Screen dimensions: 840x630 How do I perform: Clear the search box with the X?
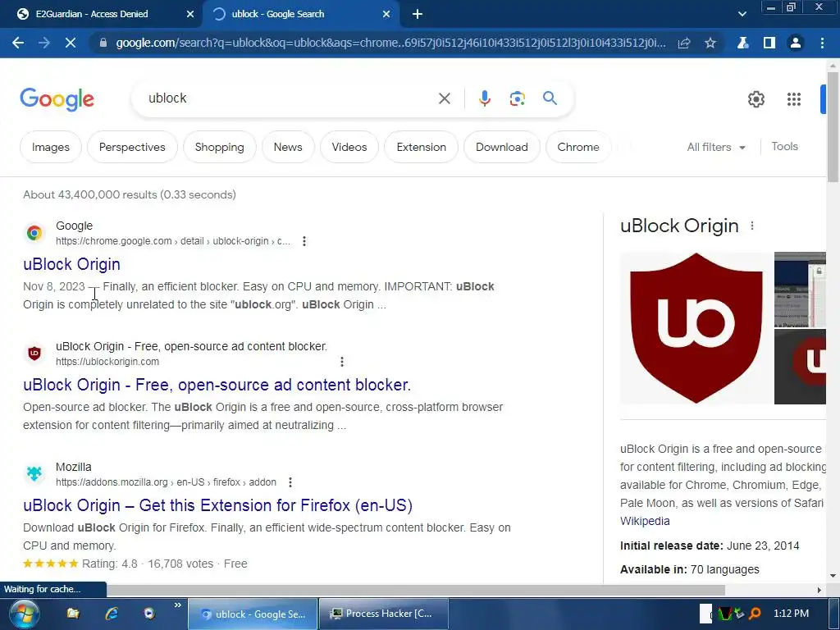[x=445, y=98]
